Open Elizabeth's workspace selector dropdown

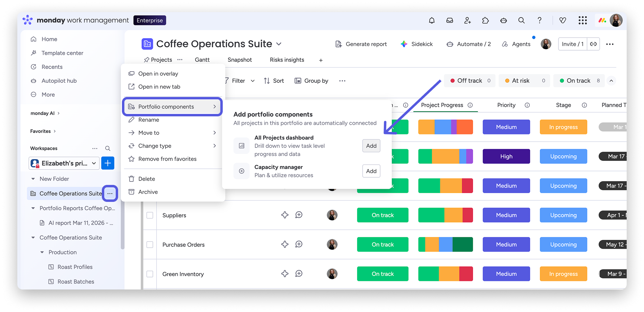(64, 163)
